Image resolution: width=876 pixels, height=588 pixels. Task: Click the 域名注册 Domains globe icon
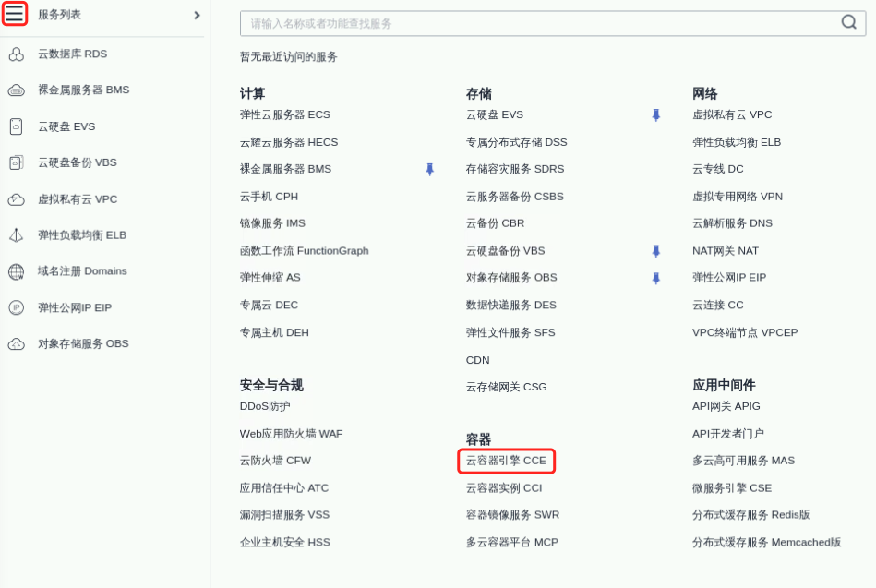16,271
